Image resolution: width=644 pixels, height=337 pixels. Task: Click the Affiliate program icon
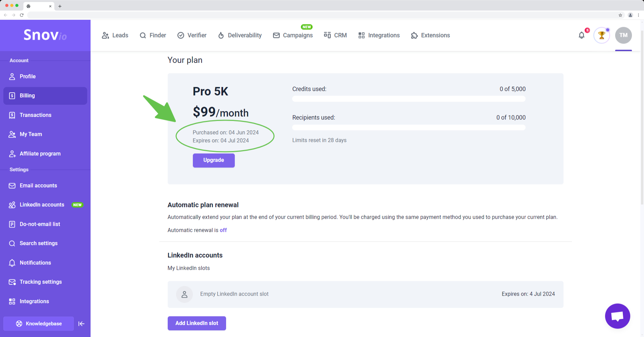click(12, 154)
